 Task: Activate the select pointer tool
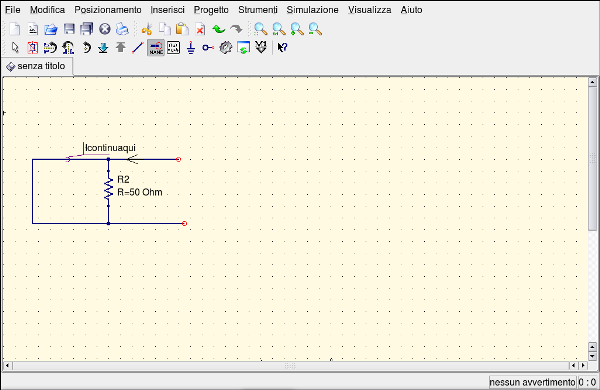15,47
